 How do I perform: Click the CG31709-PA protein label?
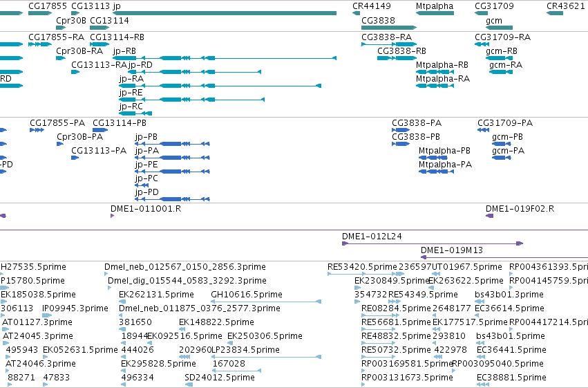tap(505, 123)
